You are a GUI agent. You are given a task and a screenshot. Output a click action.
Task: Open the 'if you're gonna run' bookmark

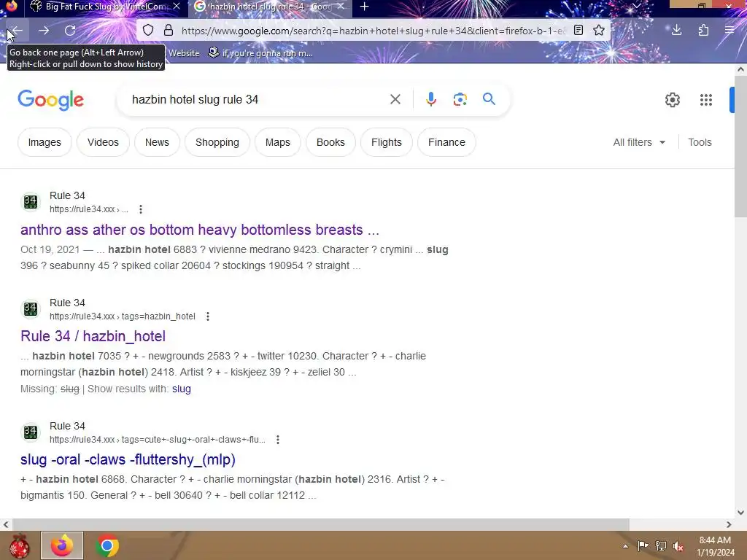click(x=260, y=52)
